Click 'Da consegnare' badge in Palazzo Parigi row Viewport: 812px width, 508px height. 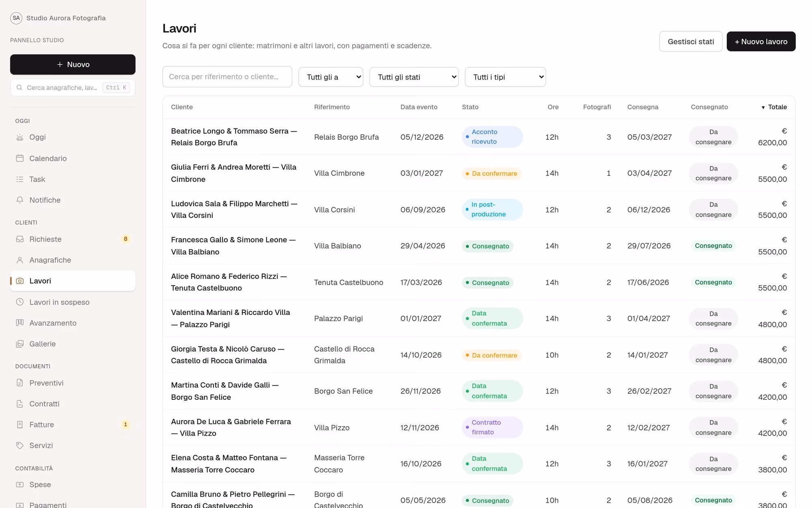point(713,319)
